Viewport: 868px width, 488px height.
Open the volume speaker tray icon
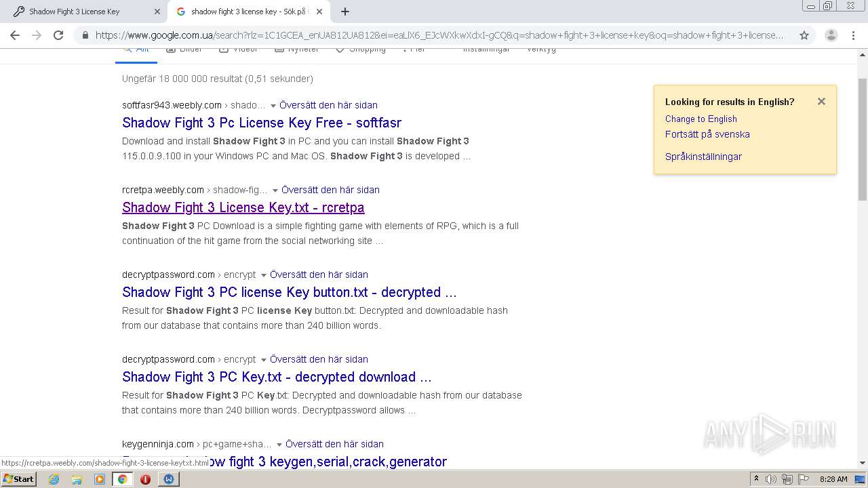(771, 479)
